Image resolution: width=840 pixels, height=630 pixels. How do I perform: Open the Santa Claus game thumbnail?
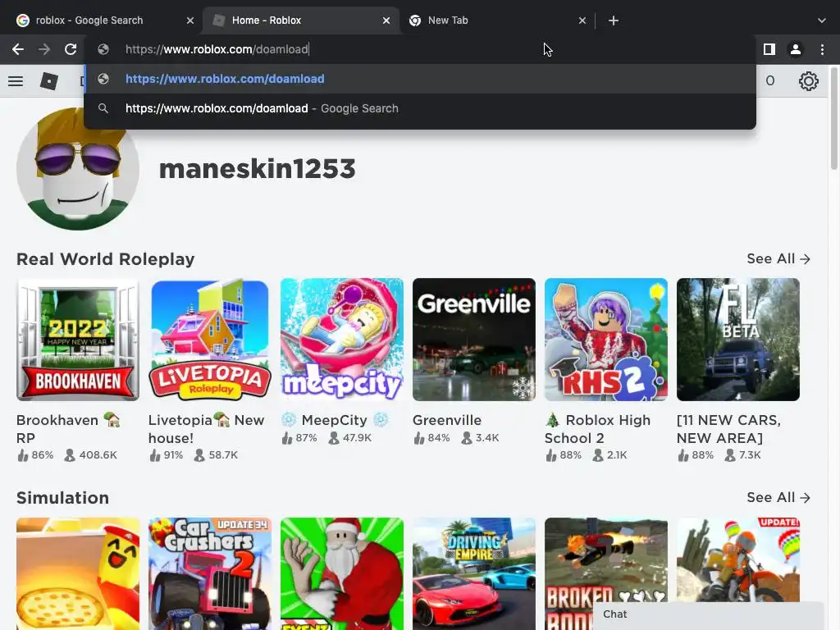[x=342, y=573]
